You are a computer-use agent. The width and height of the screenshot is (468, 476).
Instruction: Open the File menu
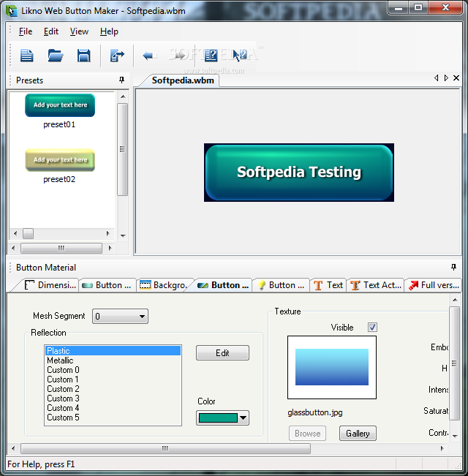26,31
